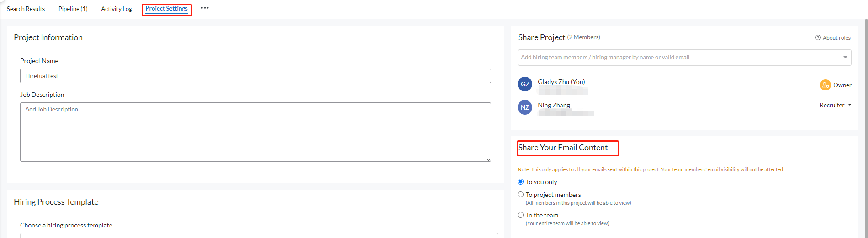868x238 pixels.
Task: Select the "To you only" radio option
Action: [520, 182]
